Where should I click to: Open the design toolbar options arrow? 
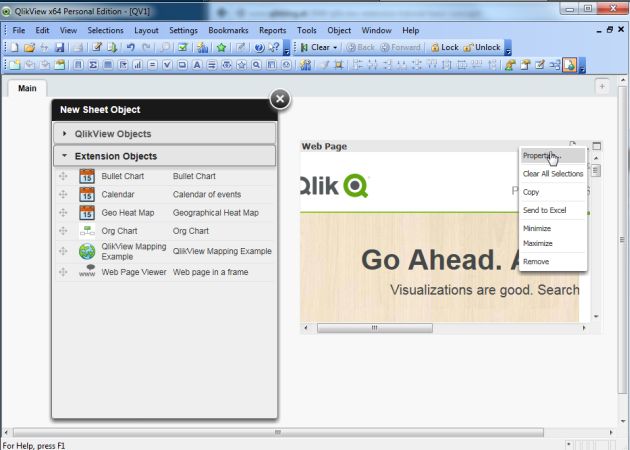(x=582, y=65)
